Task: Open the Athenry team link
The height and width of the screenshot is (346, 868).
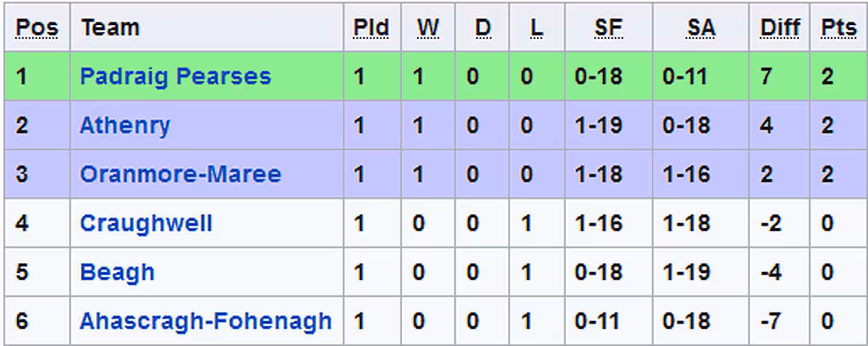Action: [125, 126]
